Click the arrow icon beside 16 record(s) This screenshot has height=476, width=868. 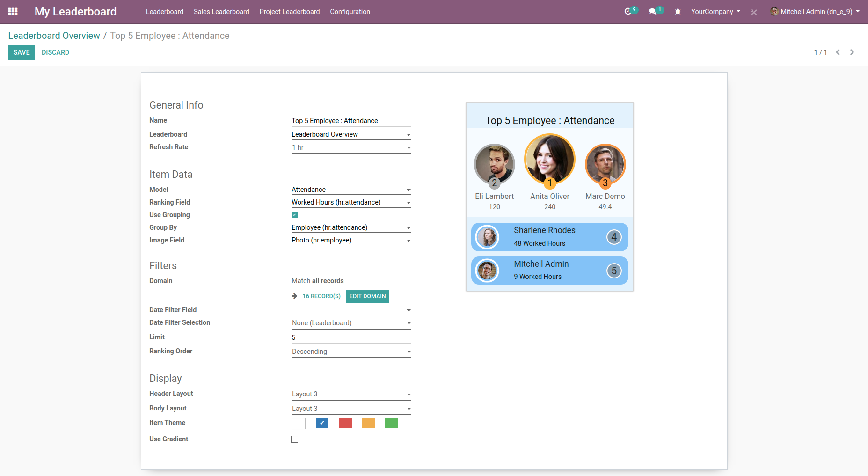294,296
